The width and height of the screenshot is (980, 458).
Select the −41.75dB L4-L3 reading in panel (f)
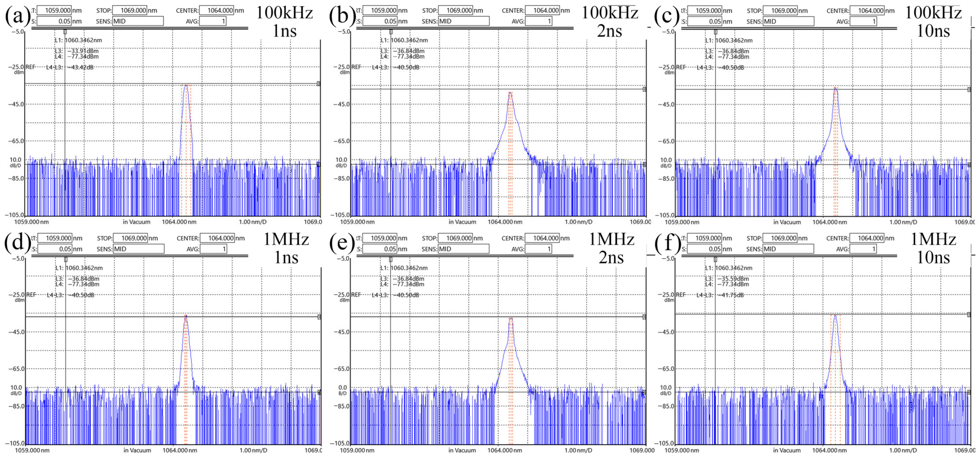[x=731, y=295]
